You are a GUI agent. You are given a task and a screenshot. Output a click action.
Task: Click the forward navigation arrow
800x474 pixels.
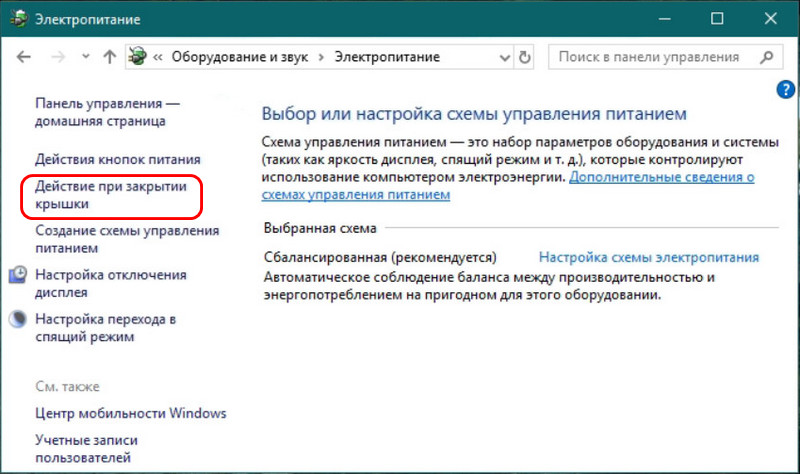(x=57, y=57)
